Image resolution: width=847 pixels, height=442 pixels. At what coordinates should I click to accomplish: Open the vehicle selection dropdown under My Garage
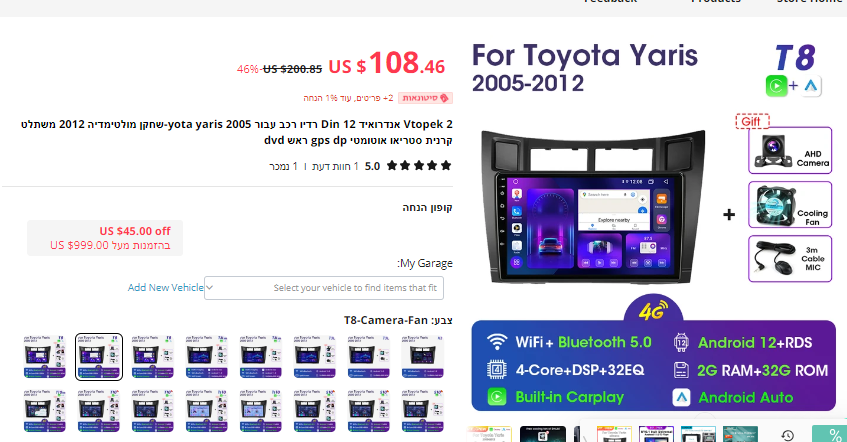point(324,288)
